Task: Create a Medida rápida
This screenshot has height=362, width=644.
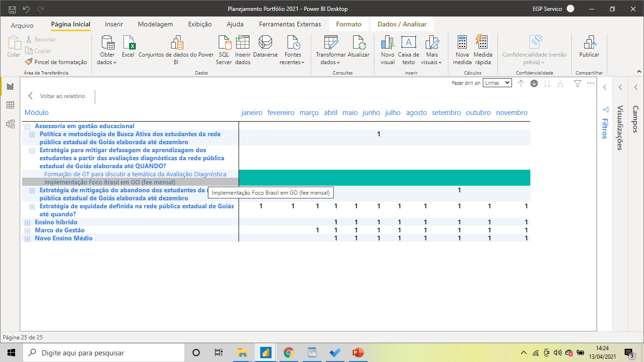Action: click(483, 50)
